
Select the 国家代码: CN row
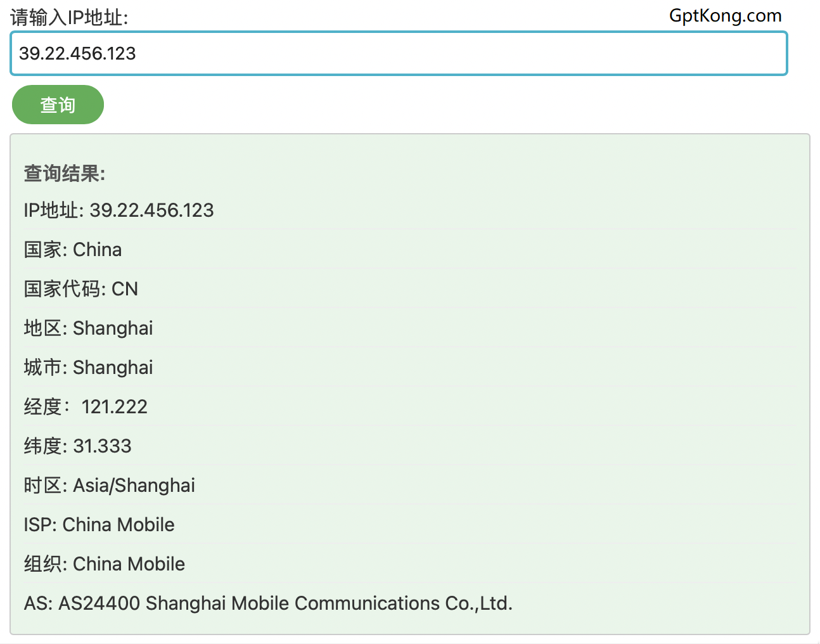pyautogui.click(x=409, y=289)
